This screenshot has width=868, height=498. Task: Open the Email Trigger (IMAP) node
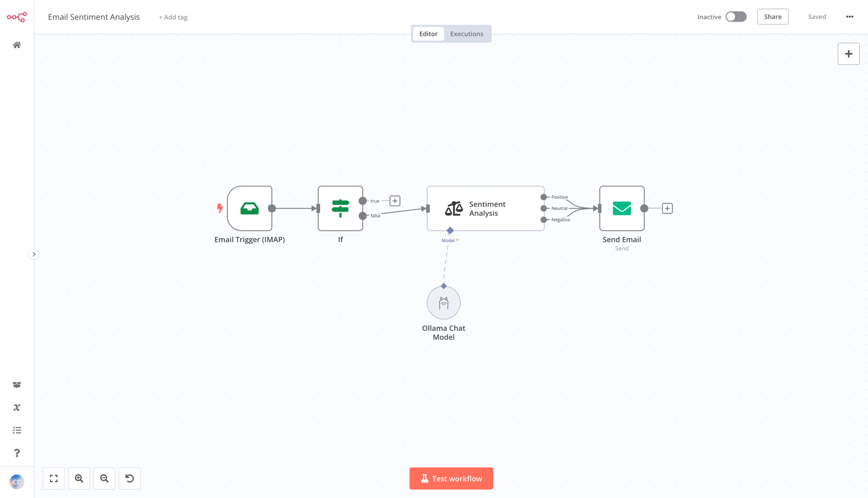point(249,208)
